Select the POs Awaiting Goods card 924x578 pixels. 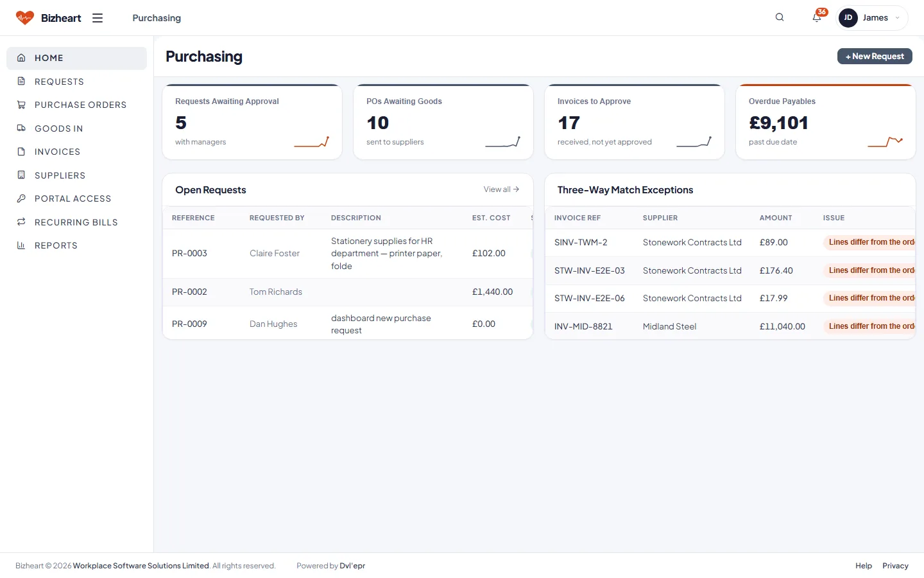[443, 121]
